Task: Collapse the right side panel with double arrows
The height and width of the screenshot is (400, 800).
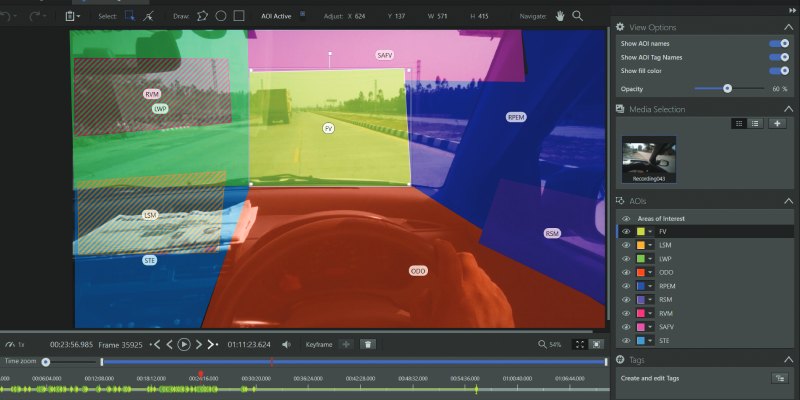Action: (x=792, y=10)
